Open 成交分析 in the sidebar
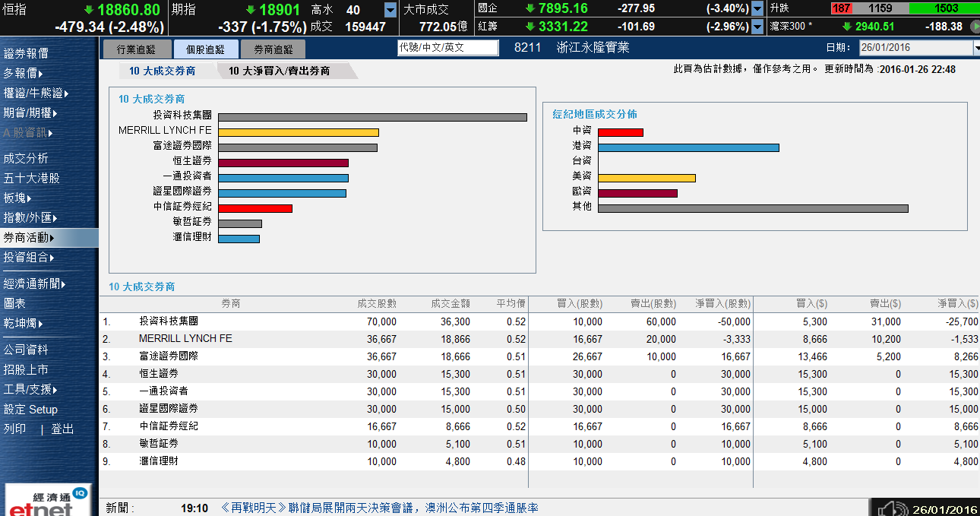The width and height of the screenshot is (980, 516). click(26, 158)
